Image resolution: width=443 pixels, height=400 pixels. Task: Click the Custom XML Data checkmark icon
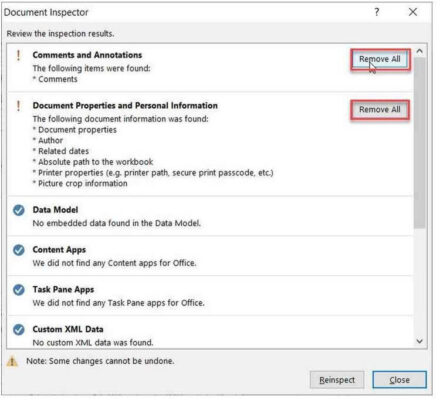pyautogui.click(x=19, y=330)
